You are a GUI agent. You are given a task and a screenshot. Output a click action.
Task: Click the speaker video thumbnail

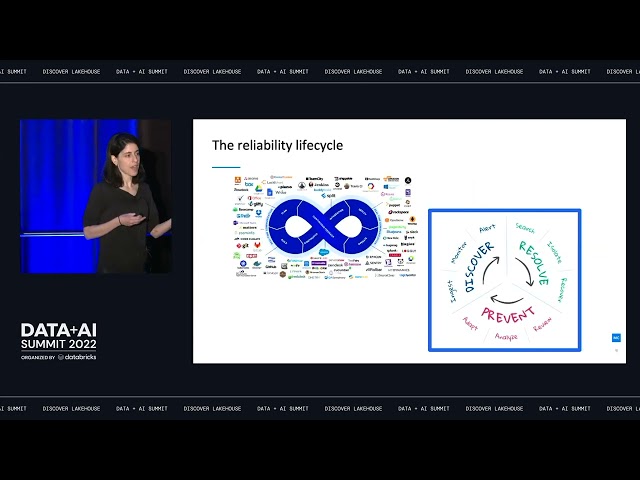96,196
